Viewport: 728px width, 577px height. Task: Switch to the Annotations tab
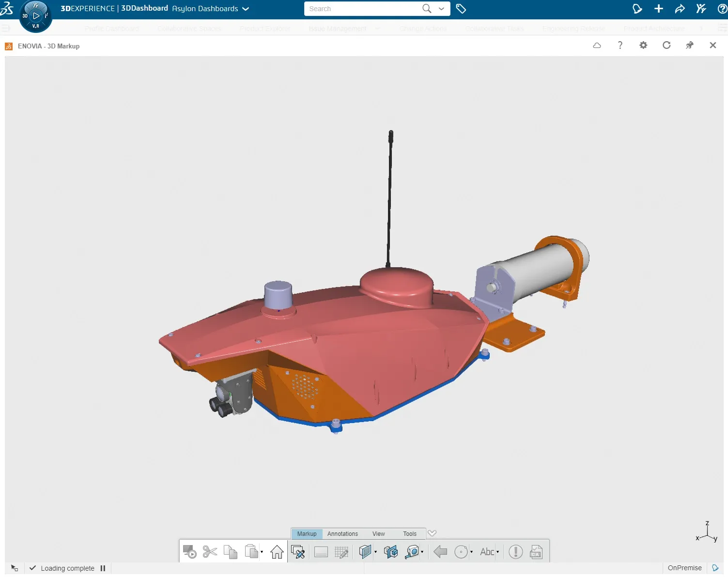tap(342, 533)
